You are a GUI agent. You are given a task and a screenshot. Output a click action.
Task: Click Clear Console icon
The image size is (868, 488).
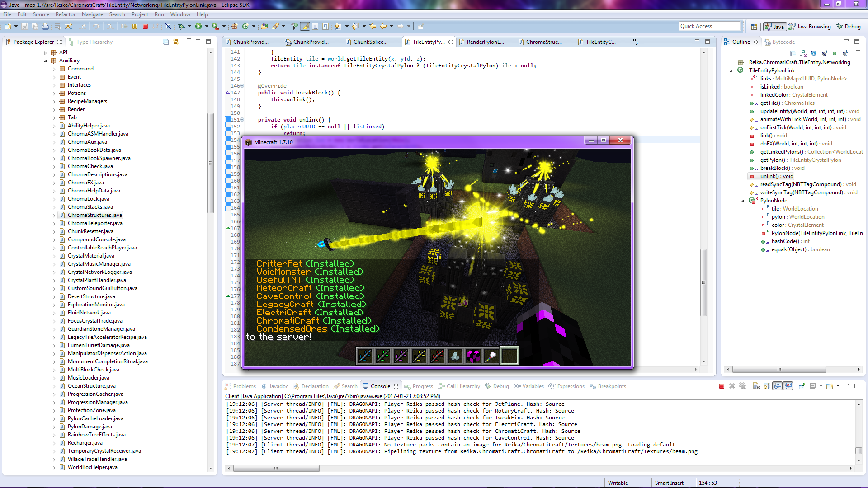point(756,386)
